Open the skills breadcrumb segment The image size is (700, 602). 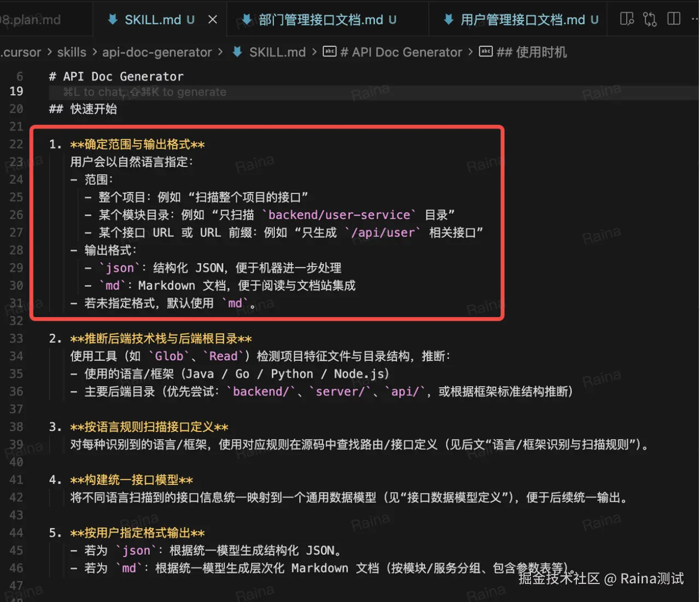click(x=72, y=52)
